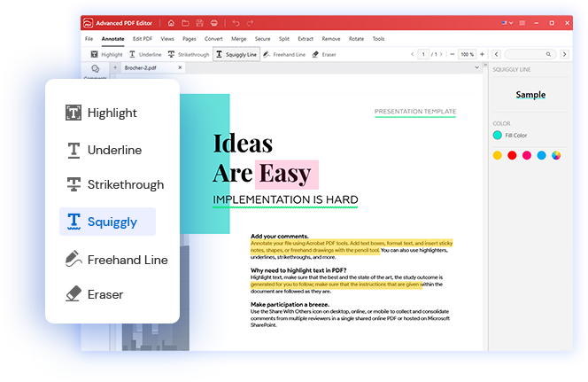Undo last action arrow
588x382 pixels.
pos(236,23)
